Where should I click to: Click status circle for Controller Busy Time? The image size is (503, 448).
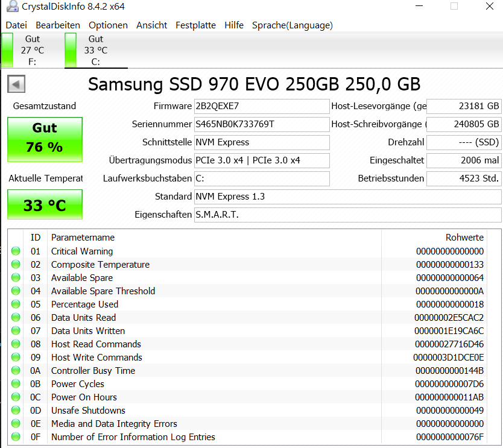(16, 370)
